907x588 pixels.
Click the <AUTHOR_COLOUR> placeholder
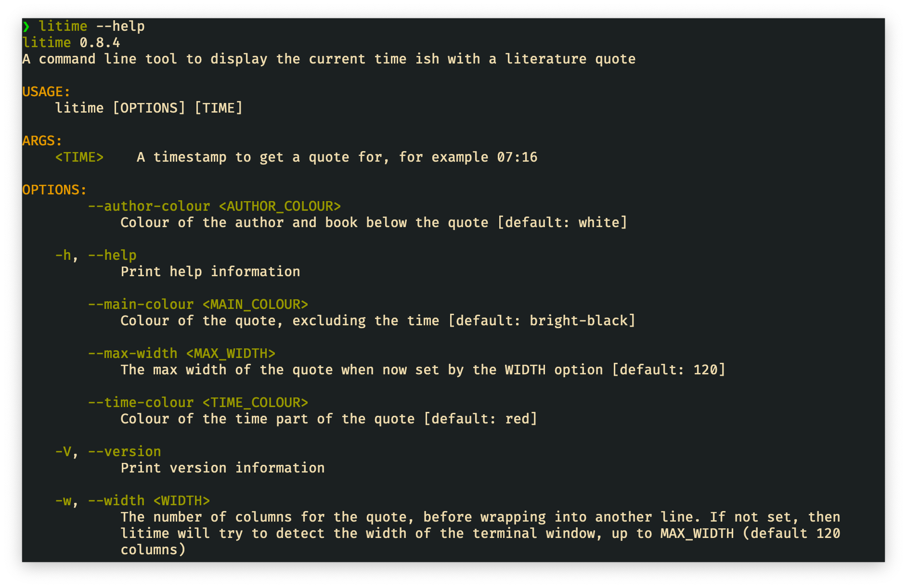click(x=280, y=206)
